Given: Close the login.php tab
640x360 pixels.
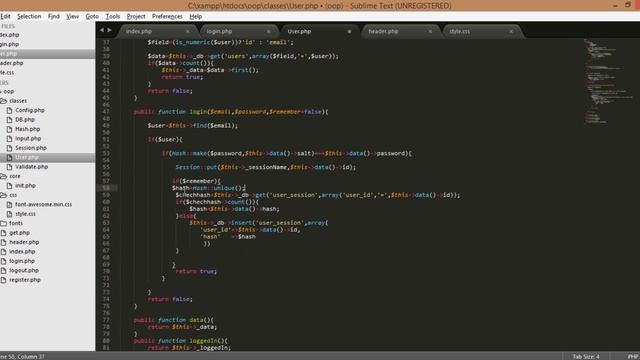Looking at the screenshot, I should tap(268, 31).
